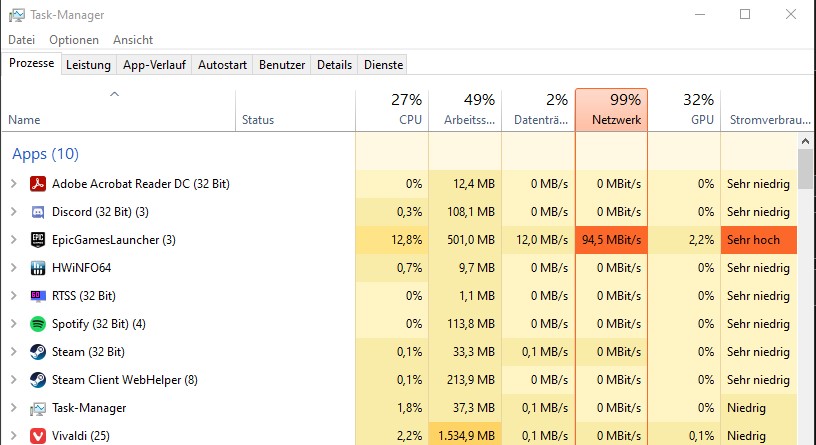816x445 pixels.
Task: Click the Steam Client WebHelper icon
Action: point(37,380)
